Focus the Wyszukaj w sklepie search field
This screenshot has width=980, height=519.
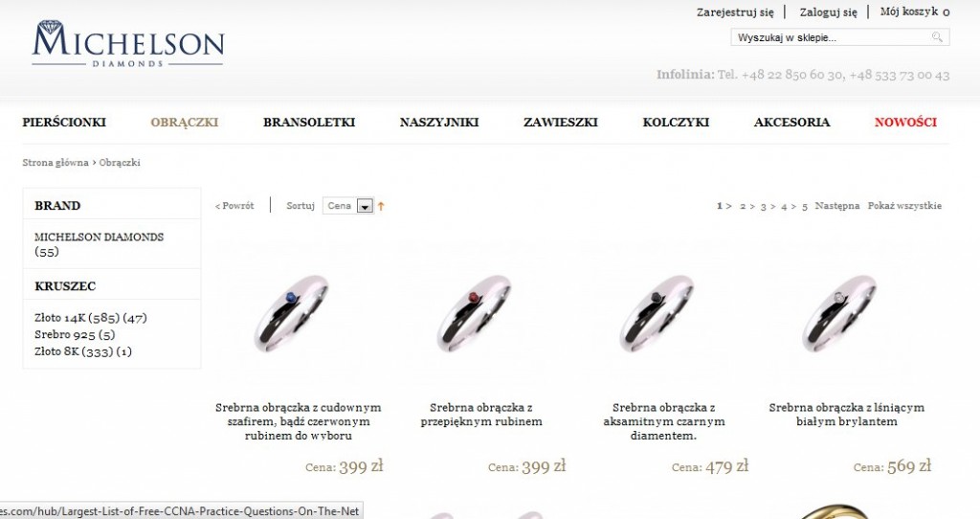832,37
